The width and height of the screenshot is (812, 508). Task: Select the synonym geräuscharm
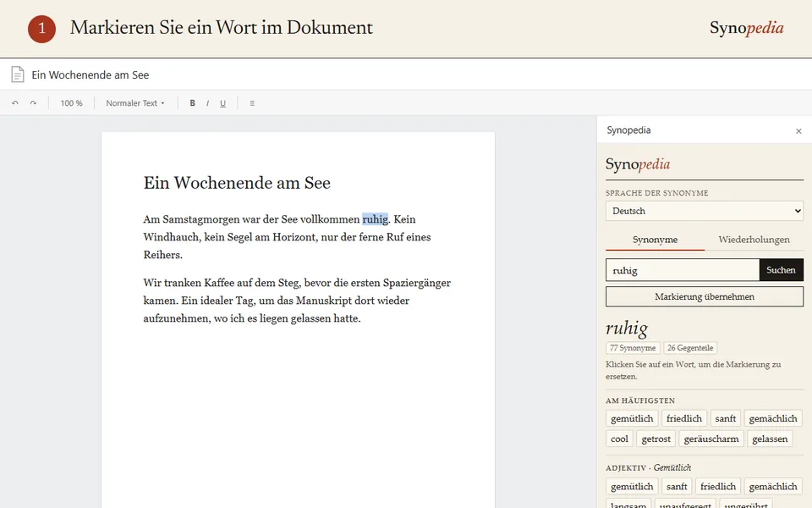(x=711, y=439)
